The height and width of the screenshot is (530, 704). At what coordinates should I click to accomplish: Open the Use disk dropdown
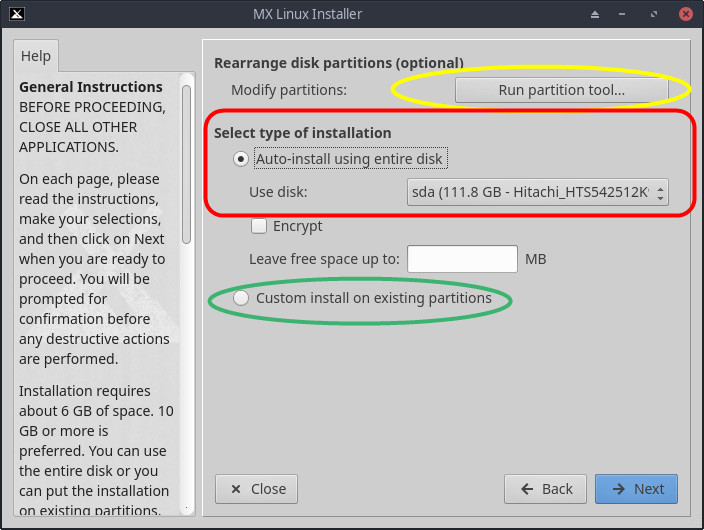537,192
